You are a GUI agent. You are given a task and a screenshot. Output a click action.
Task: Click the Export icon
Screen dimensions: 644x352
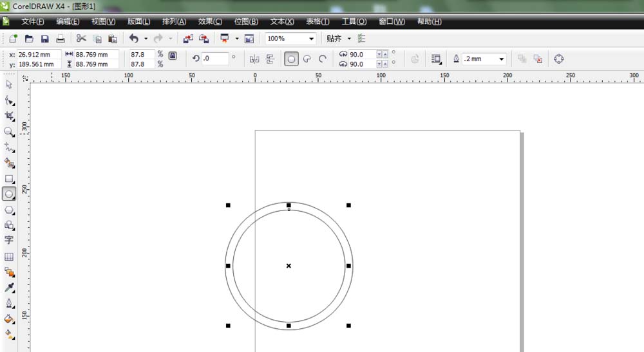coord(204,39)
